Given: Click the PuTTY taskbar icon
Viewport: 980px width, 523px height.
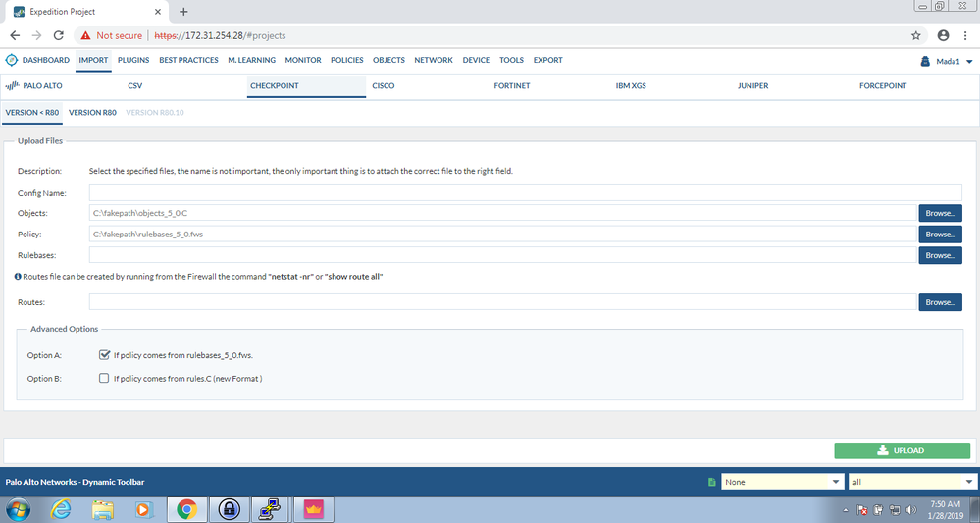Looking at the screenshot, I should [x=271, y=510].
